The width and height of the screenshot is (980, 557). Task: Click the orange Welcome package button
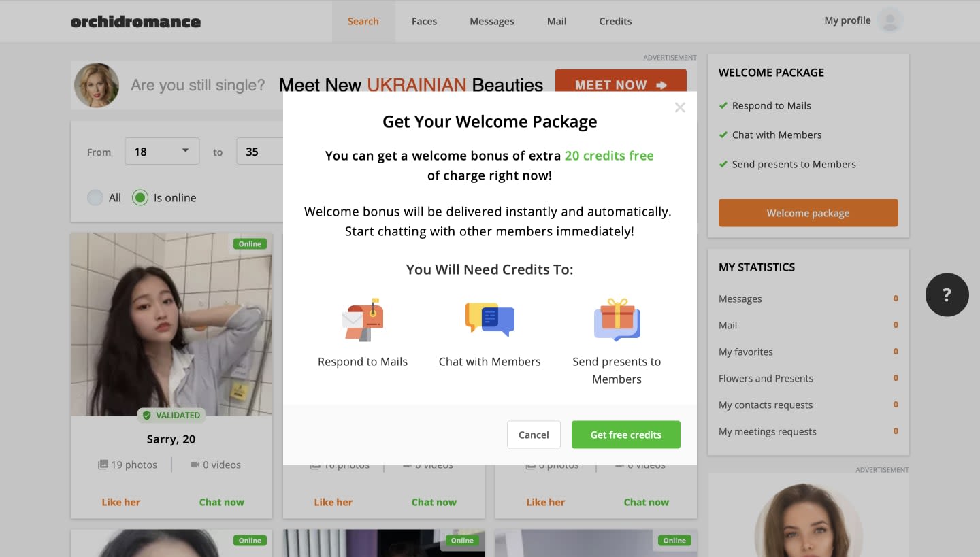point(808,213)
